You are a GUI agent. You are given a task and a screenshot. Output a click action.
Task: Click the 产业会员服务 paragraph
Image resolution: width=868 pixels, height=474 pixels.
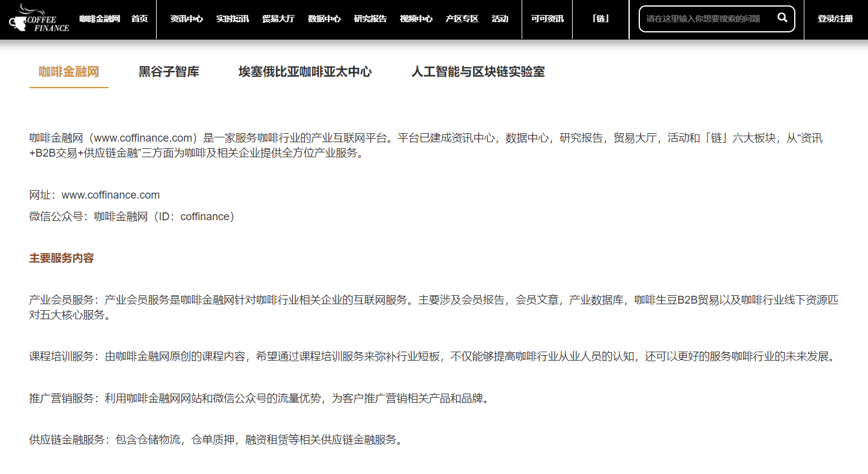pos(434,307)
